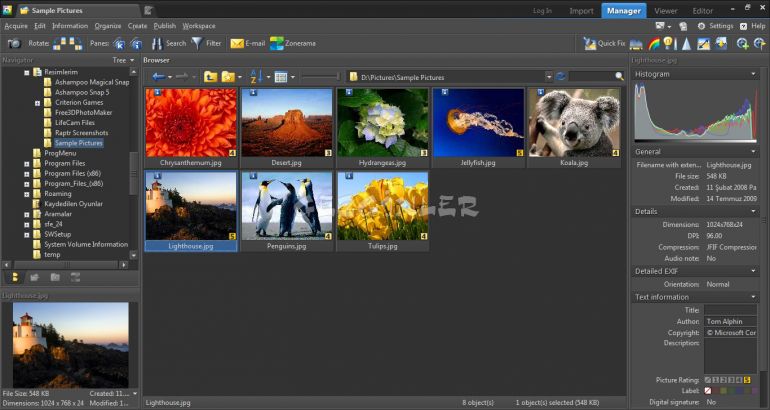The image size is (770, 410).
Task: Click the magnifier icon in browser search box
Action: click(x=619, y=77)
